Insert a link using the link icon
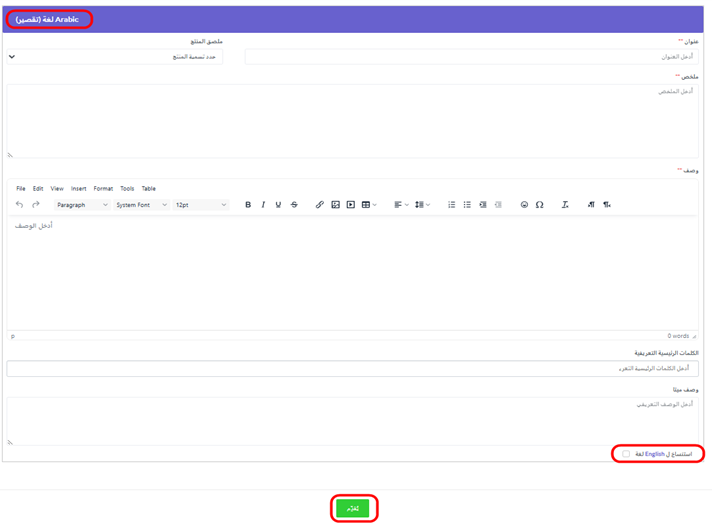Viewport: 712px width, 526px height. click(320, 205)
